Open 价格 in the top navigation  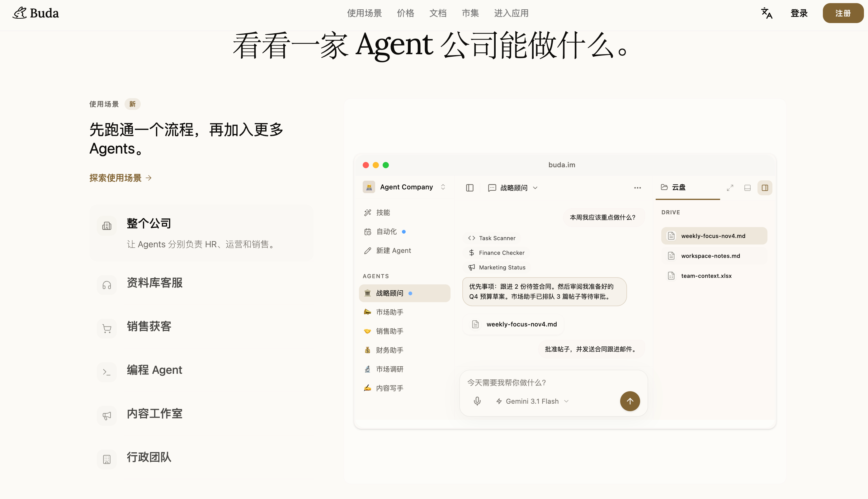tap(406, 13)
